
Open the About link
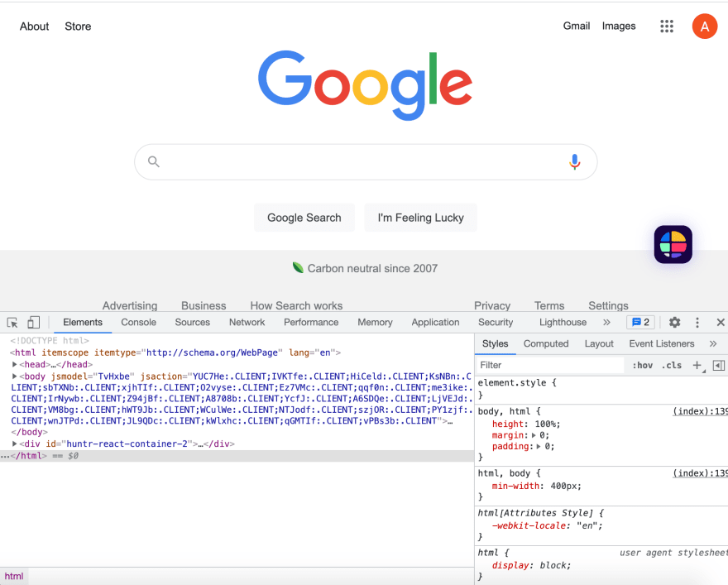[34, 26]
